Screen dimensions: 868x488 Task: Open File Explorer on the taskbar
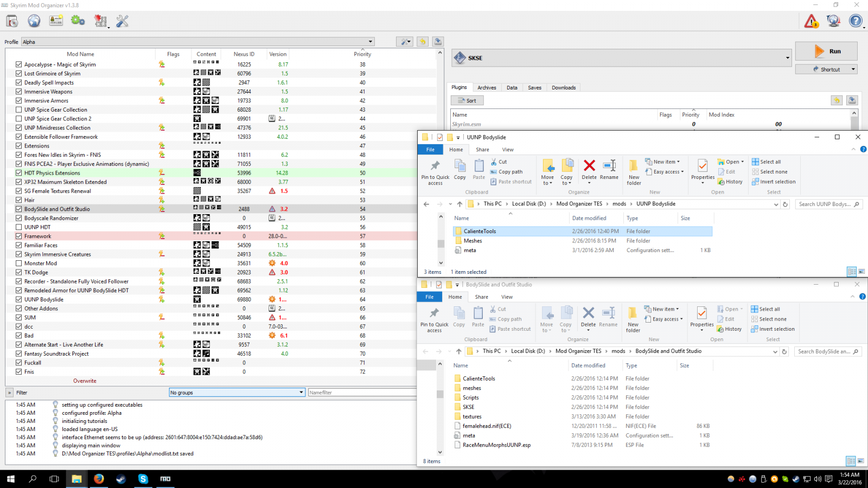[76, 479]
